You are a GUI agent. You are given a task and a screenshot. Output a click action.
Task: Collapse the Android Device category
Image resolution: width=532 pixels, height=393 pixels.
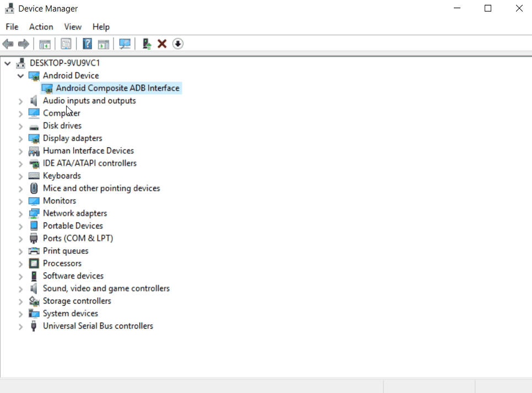click(21, 76)
